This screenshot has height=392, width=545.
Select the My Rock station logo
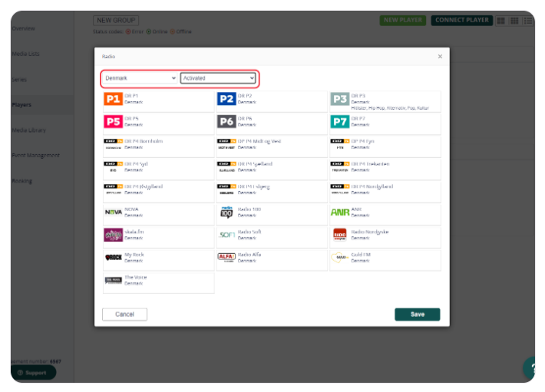tap(114, 258)
